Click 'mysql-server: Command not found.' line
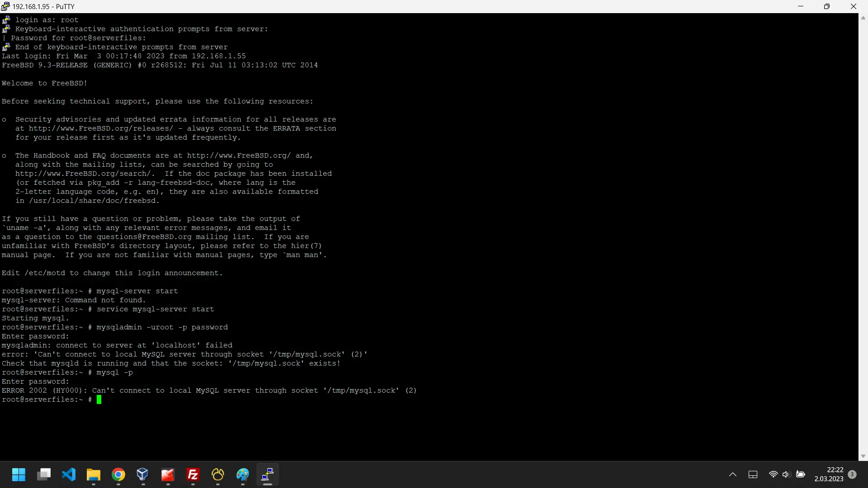The width and height of the screenshot is (868, 488). [x=74, y=300]
